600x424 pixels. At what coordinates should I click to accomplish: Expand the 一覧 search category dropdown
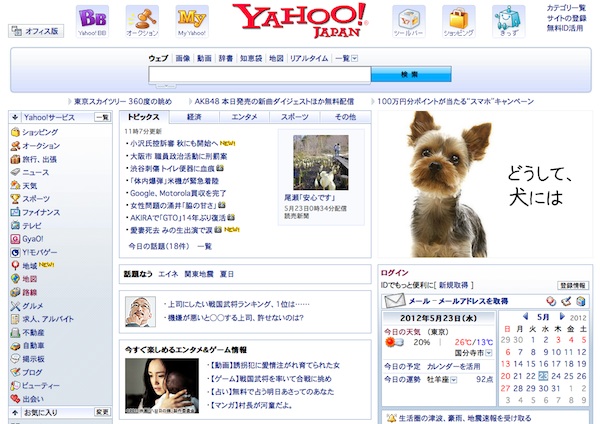(343, 59)
